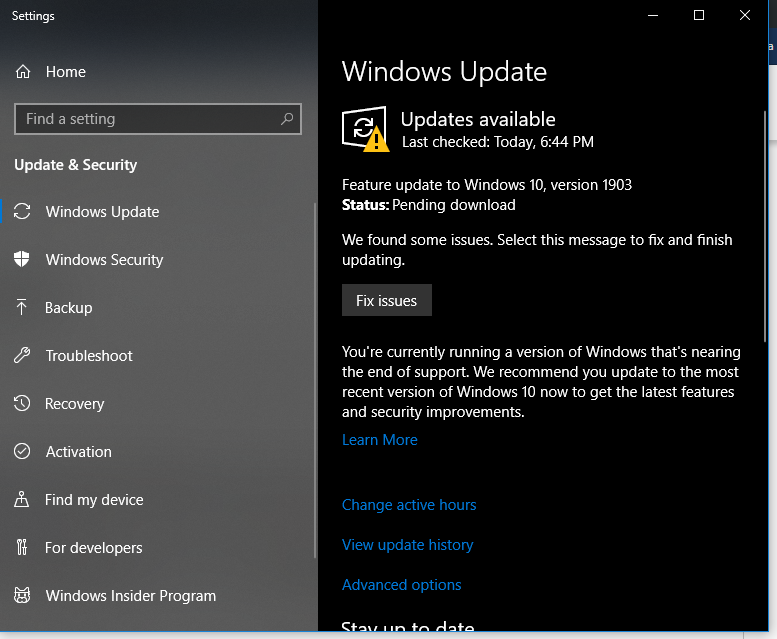
Task: Click the sidebar vertical scrollbar
Action: (x=315, y=380)
